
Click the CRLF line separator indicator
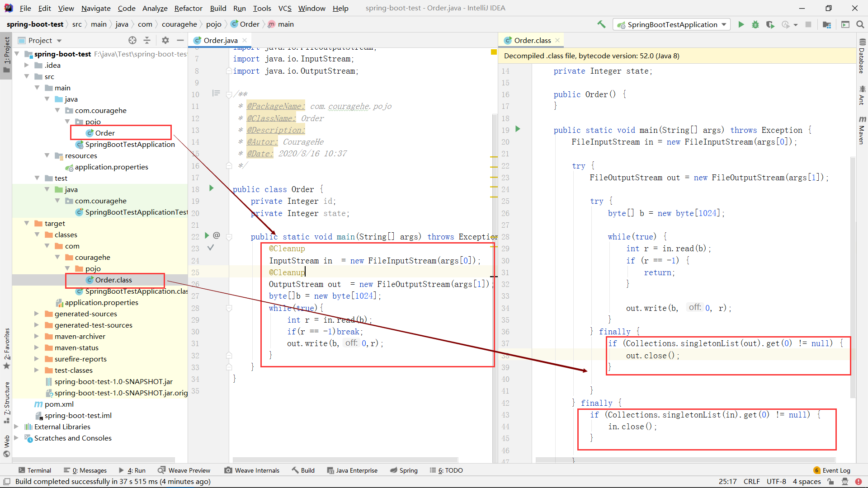[x=752, y=482]
